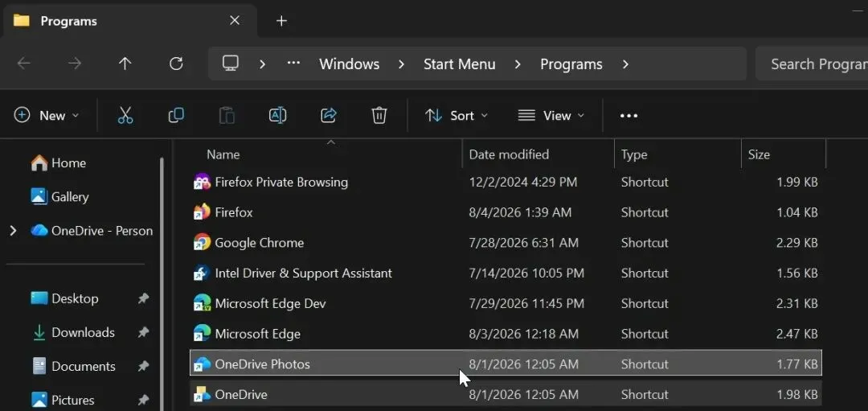This screenshot has width=868, height=411.
Task: Click the Firefox Private Browsing shortcut icon
Action: point(202,182)
